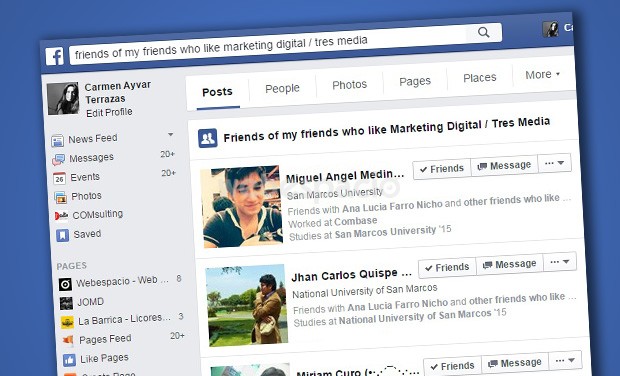Open Miriam Curo's more options dropdown
The width and height of the screenshot is (620, 376).
click(x=565, y=360)
